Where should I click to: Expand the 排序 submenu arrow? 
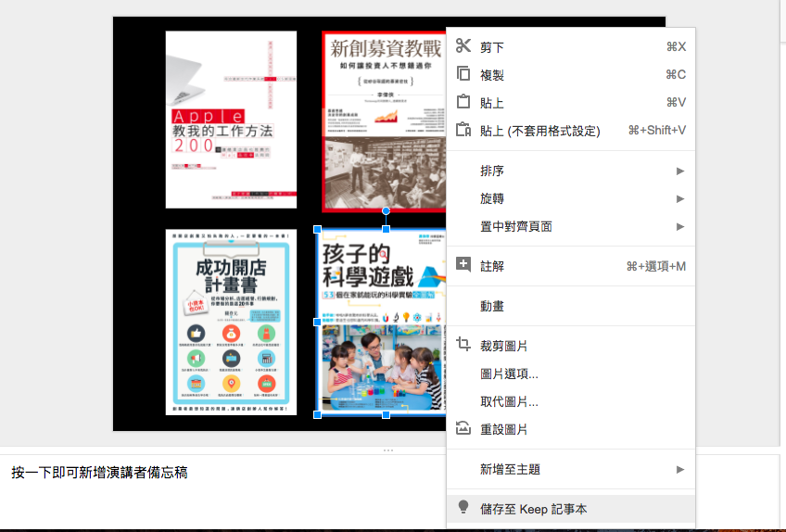click(x=680, y=171)
